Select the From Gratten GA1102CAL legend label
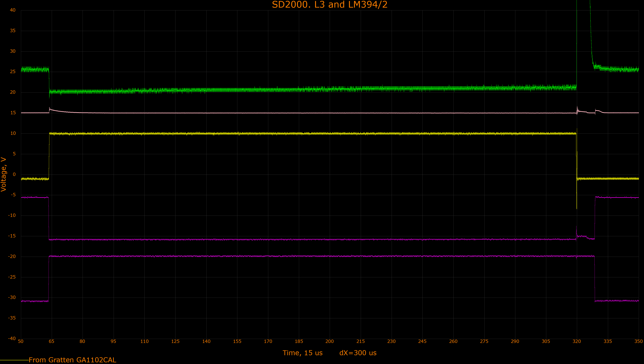The width and height of the screenshot is (644, 364). (72, 360)
